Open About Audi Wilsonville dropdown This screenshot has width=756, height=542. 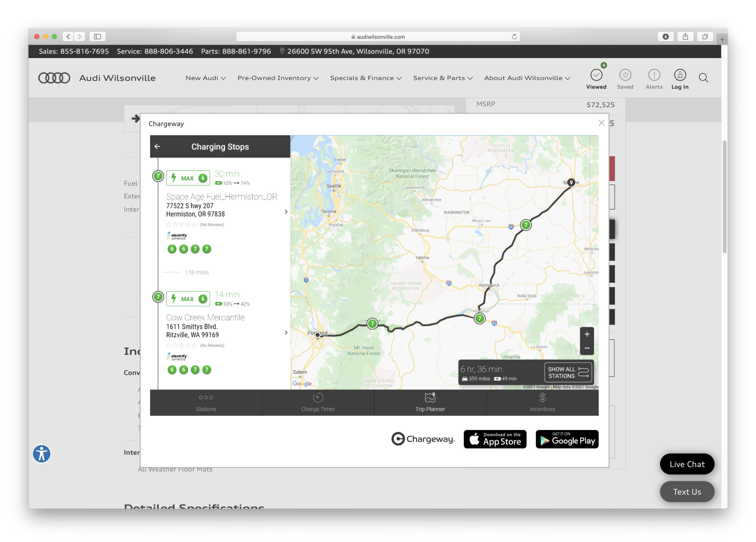coord(527,78)
